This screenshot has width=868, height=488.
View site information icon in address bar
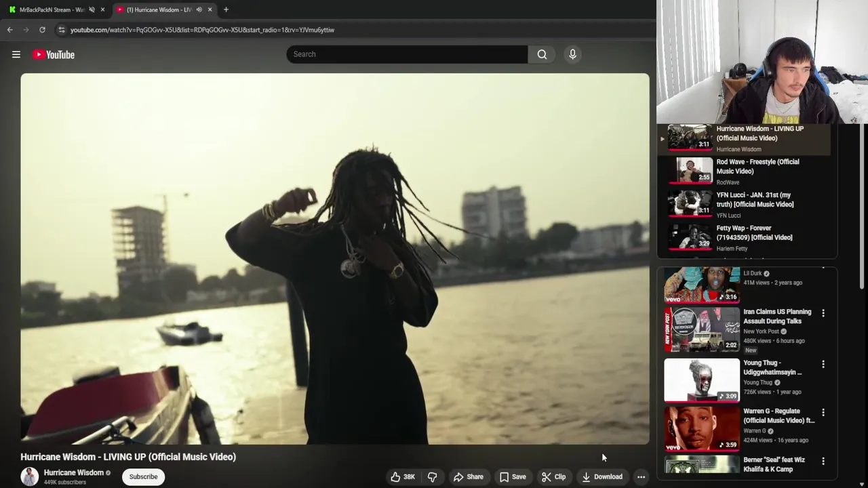tap(61, 30)
